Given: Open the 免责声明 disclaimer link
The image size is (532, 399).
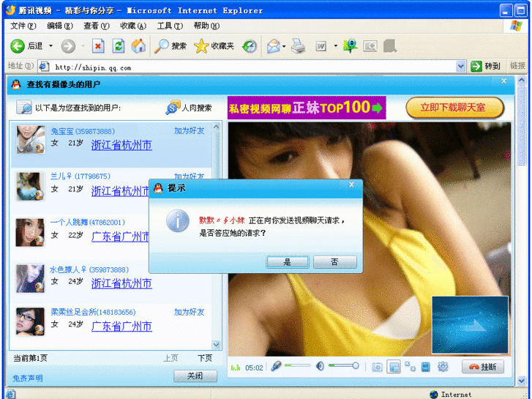Looking at the screenshot, I should [28, 378].
